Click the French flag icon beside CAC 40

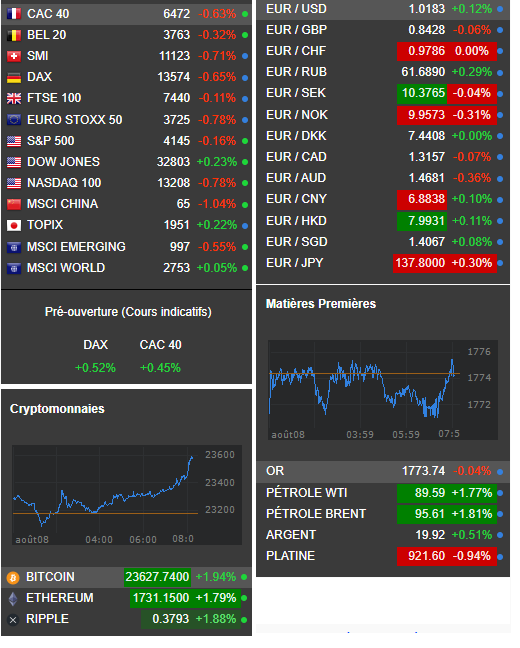[14, 14]
